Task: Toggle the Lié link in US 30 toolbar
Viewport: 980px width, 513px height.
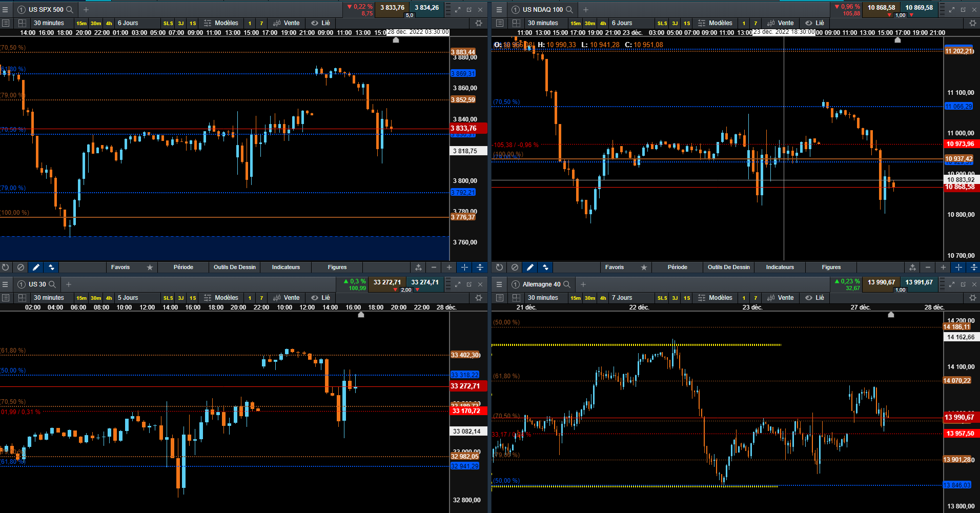Action: pyautogui.click(x=321, y=298)
